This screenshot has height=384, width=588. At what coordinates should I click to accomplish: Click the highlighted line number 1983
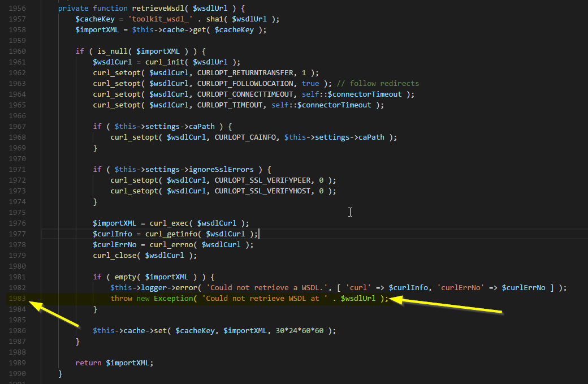tap(18, 298)
